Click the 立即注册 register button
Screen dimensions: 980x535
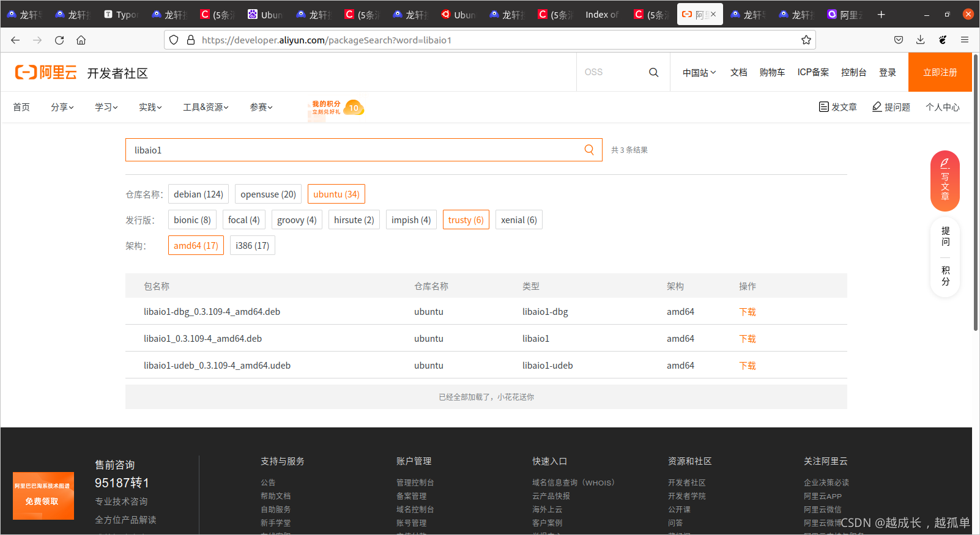coord(940,72)
